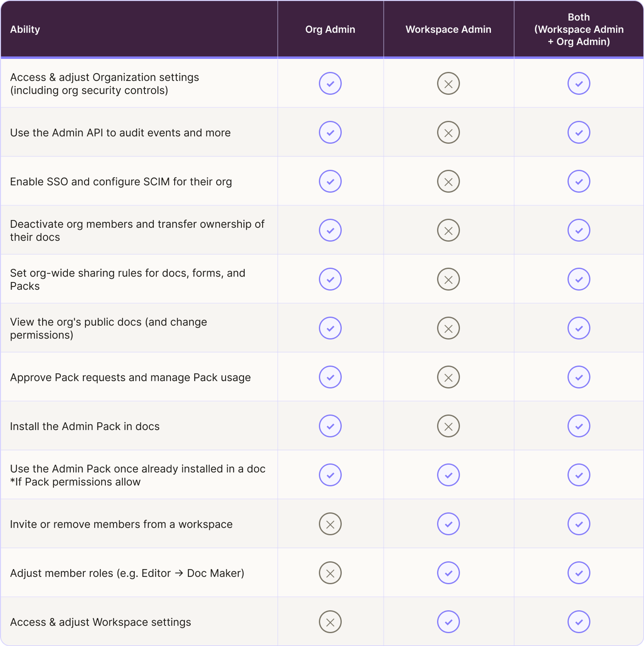Click Both column checkmark for Enable SSO row
Viewport: 644px width, 646px height.
pyautogui.click(x=579, y=181)
